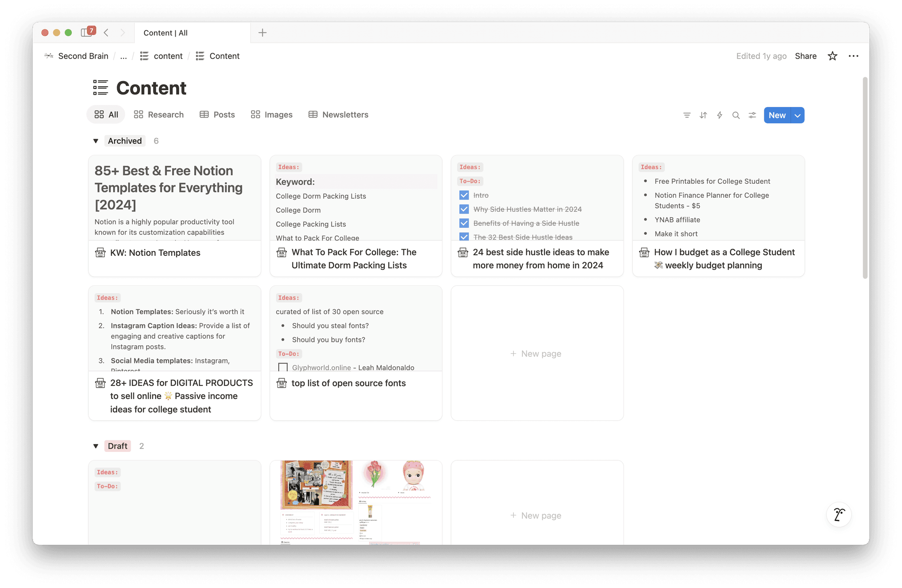Open the view settings sliders icon
The width and height of the screenshot is (902, 588).
pyautogui.click(x=752, y=115)
